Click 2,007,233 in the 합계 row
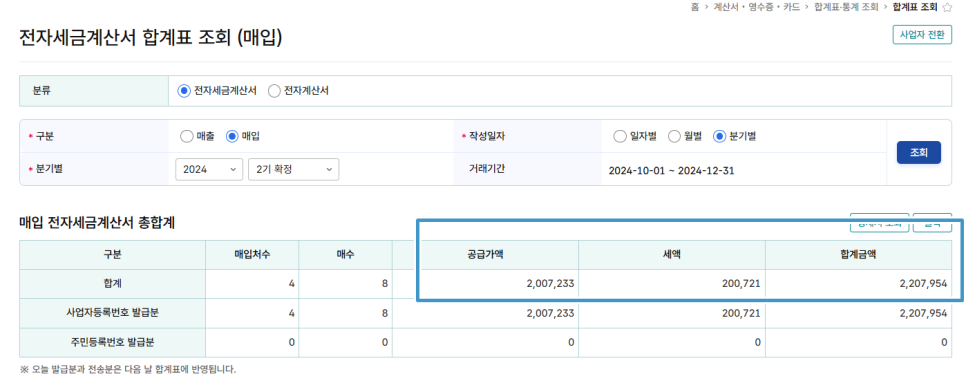This screenshot has height=381, width=966. coord(551,284)
